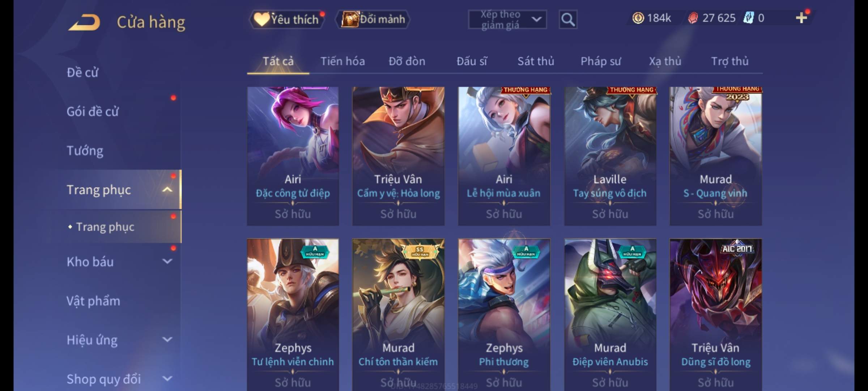Expand the Hiệu ứng sidebar section
Screen dimensions: 868x391
167,340
